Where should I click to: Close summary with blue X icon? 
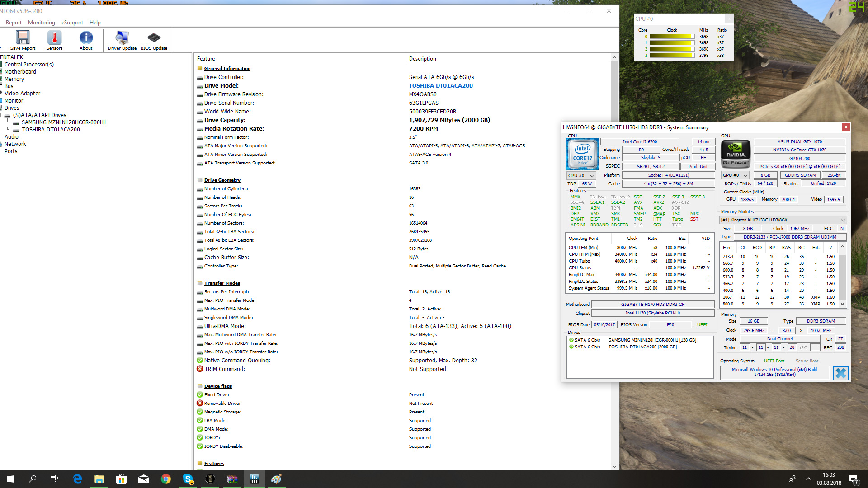tap(840, 373)
